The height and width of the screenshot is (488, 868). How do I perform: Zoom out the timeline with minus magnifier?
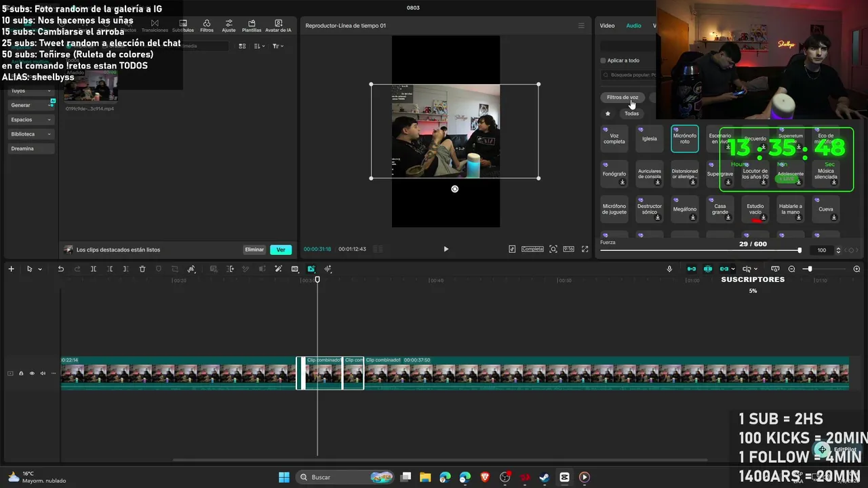[x=791, y=269]
